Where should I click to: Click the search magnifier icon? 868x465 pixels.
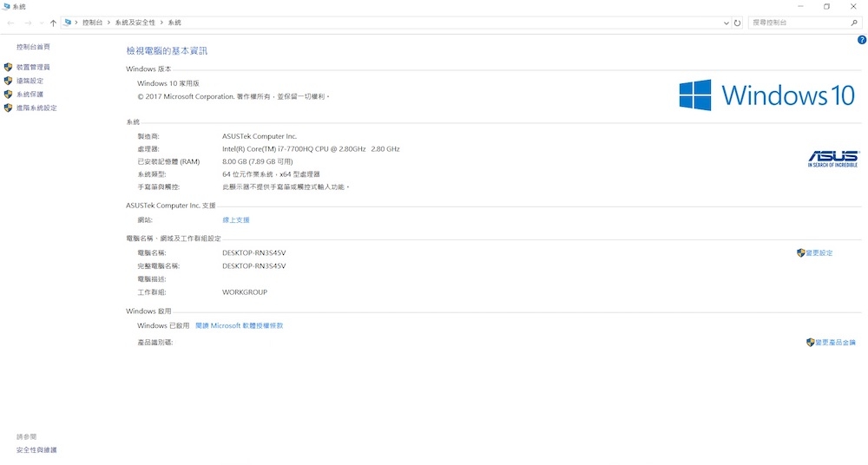pyautogui.click(x=854, y=23)
